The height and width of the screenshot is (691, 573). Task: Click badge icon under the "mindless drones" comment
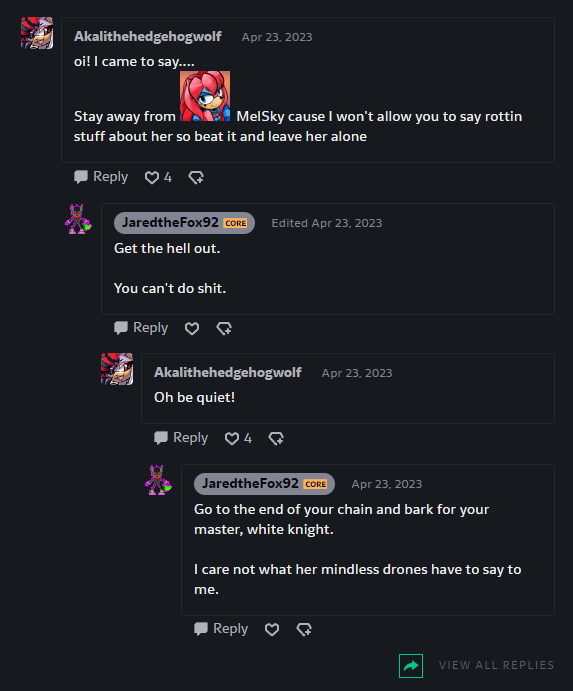point(304,629)
